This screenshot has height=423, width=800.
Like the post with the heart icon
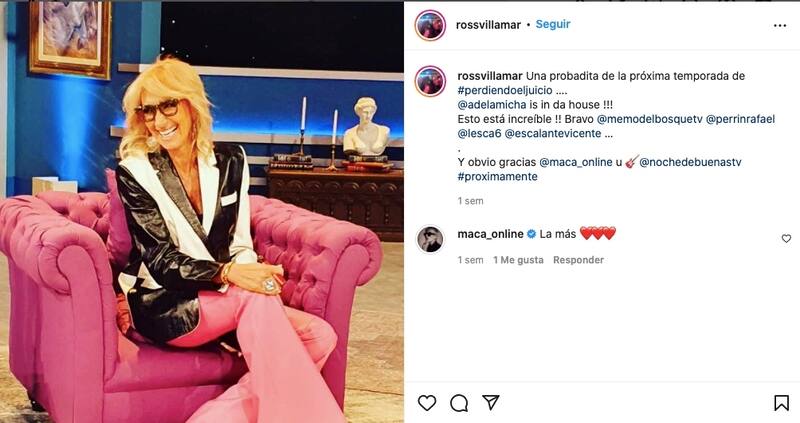click(x=427, y=403)
